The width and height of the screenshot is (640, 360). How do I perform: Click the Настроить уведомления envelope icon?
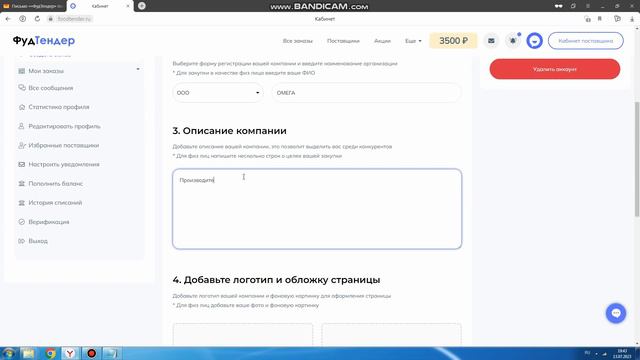coord(22,164)
